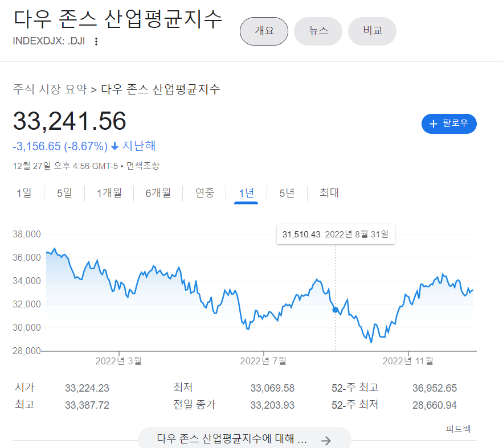The width and height of the screenshot is (503, 448).
Task: Click the 2022년 3월 axis label
Action: point(118,361)
